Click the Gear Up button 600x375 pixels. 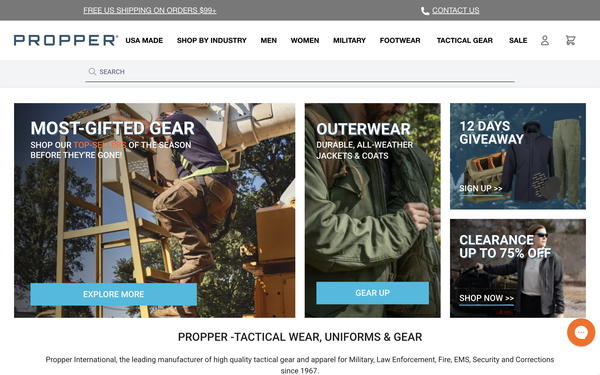pos(372,293)
